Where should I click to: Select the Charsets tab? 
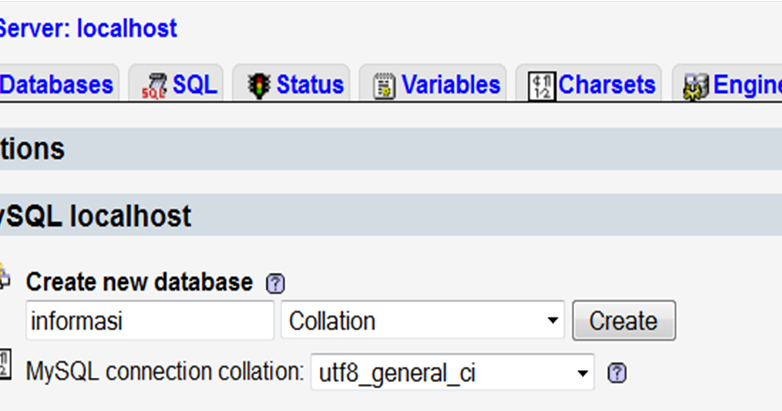pyautogui.click(x=607, y=85)
